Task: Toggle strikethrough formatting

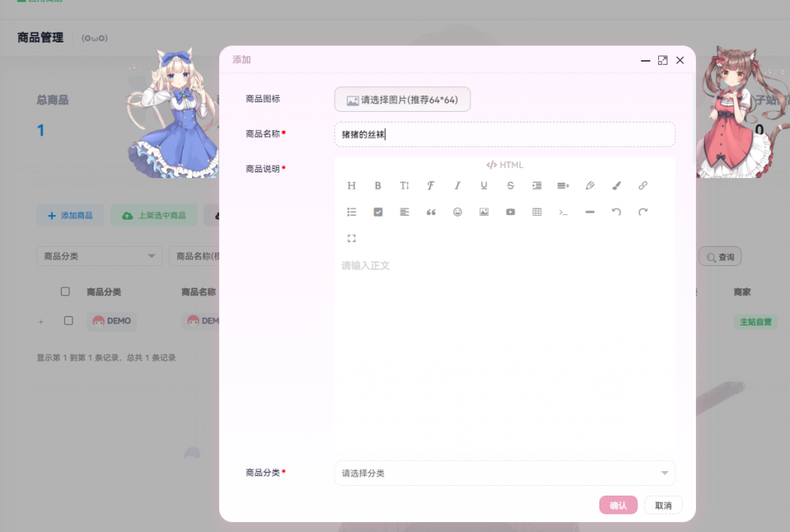Action: click(x=511, y=186)
